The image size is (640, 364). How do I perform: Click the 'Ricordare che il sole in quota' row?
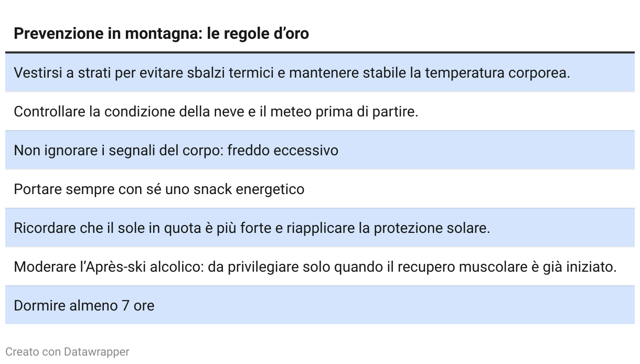[320, 228]
